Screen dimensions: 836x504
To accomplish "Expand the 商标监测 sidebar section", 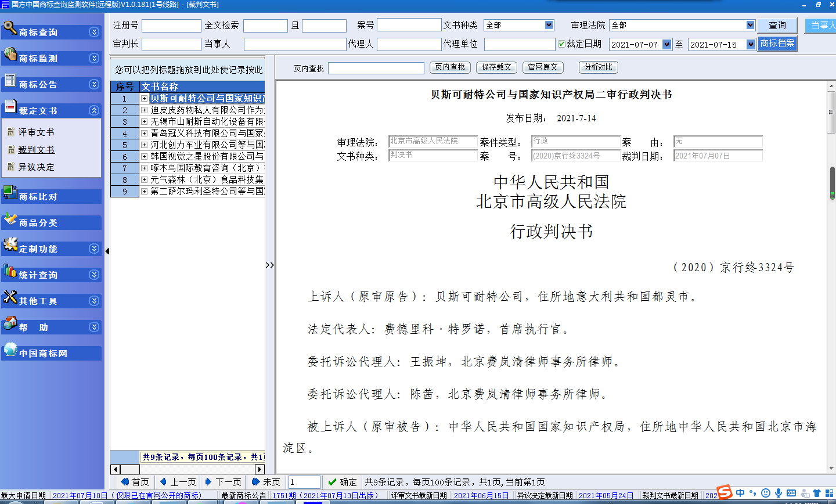I will tap(94, 58).
